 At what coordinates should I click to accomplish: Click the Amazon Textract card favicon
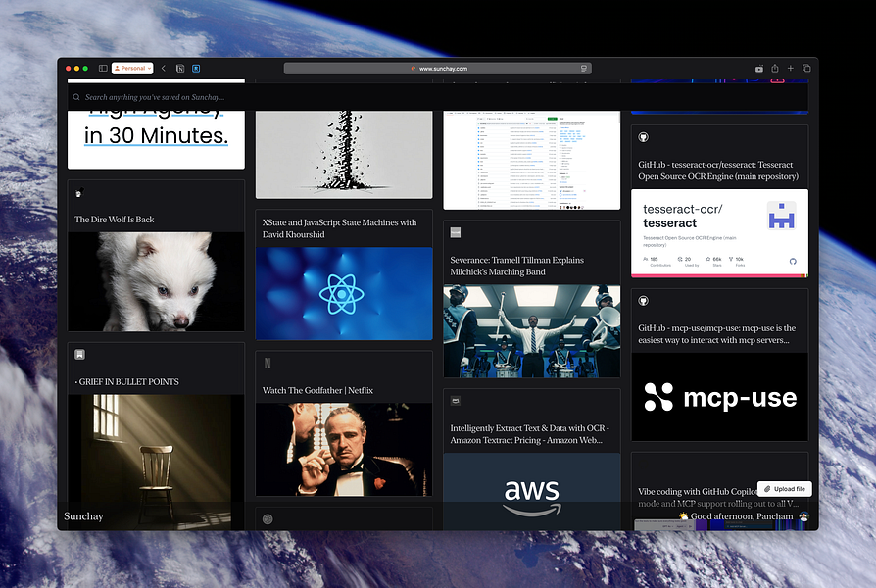coord(456,401)
